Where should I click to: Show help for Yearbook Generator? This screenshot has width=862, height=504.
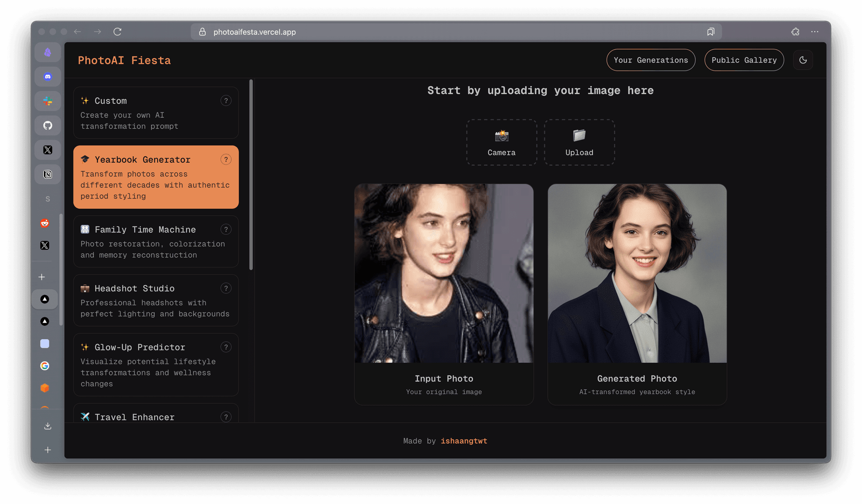tap(226, 160)
